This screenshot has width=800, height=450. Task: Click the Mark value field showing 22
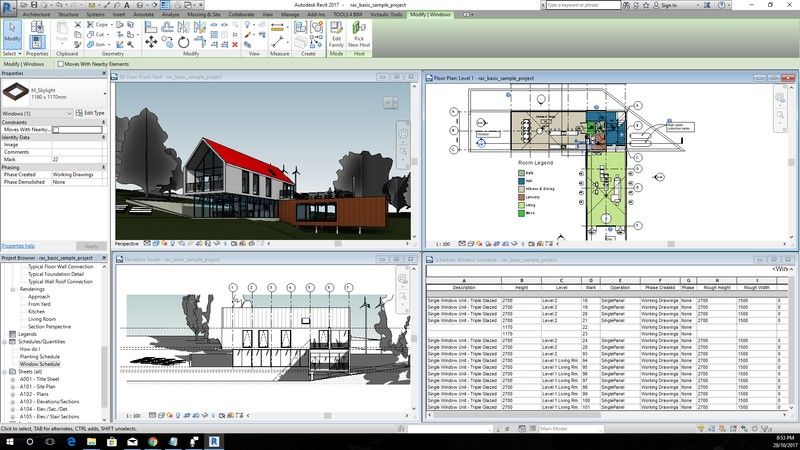(79, 160)
